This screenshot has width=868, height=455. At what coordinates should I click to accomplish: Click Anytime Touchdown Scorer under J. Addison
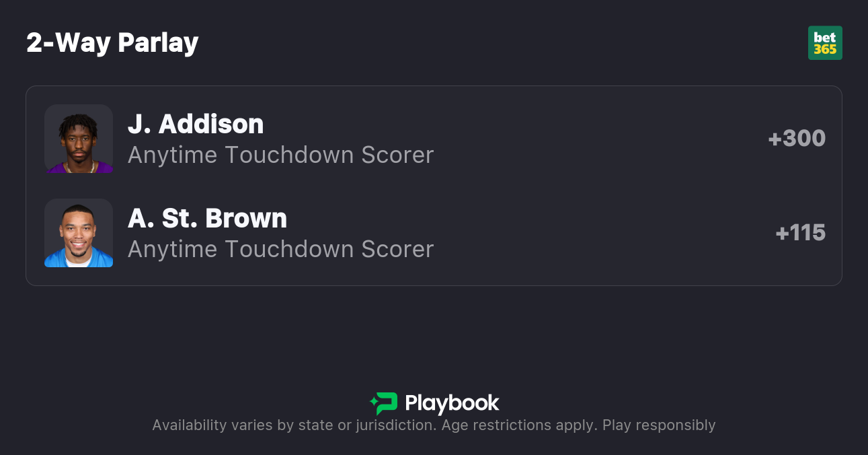(x=280, y=155)
